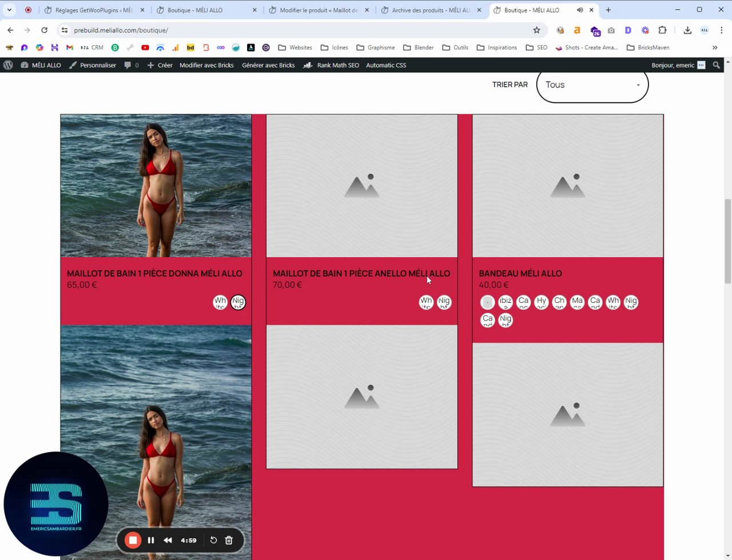Open the BricksMaven bookmarks folder
732x560 pixels.
(648, 47)
